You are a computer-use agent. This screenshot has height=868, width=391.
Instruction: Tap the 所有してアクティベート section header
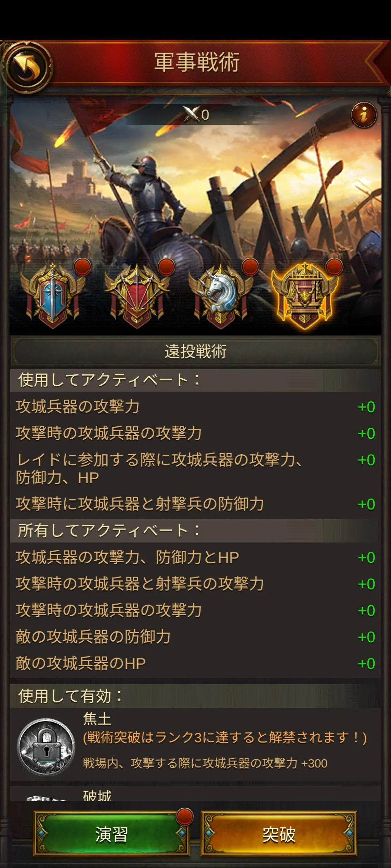[x=195, y=531]
